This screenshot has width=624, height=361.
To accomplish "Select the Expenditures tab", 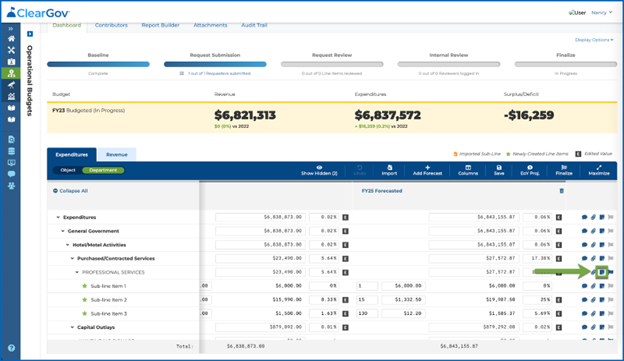I will (x=72, y=154).
